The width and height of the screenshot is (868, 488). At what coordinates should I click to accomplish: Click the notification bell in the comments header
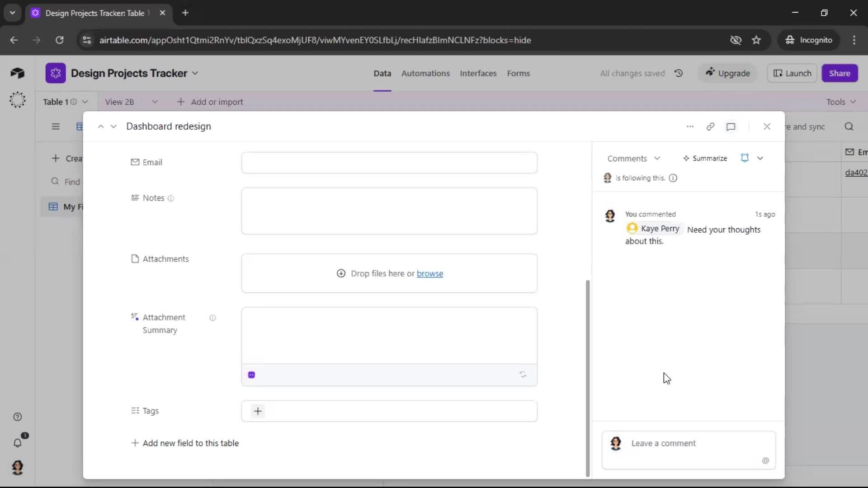(745, 158)
